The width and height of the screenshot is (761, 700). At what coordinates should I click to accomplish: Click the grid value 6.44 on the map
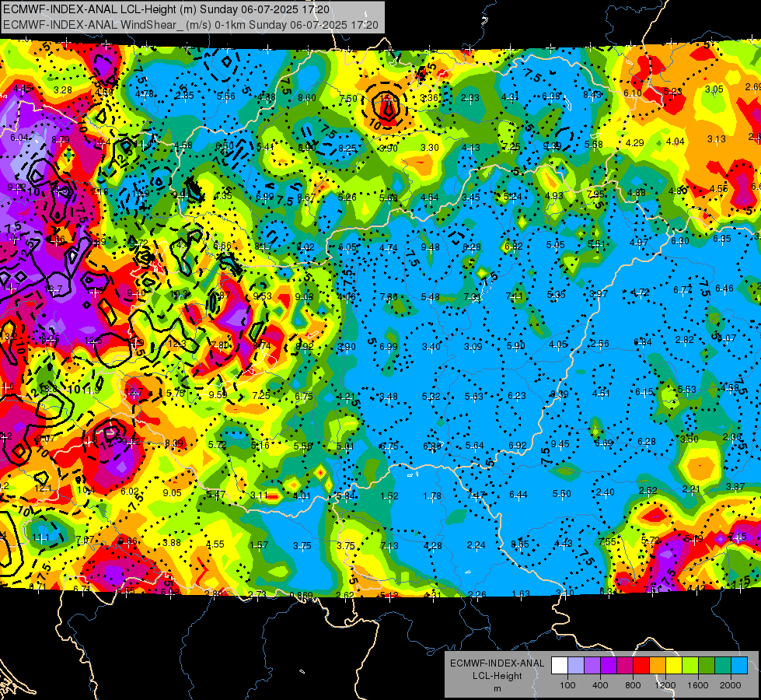[x=518, y=495]
